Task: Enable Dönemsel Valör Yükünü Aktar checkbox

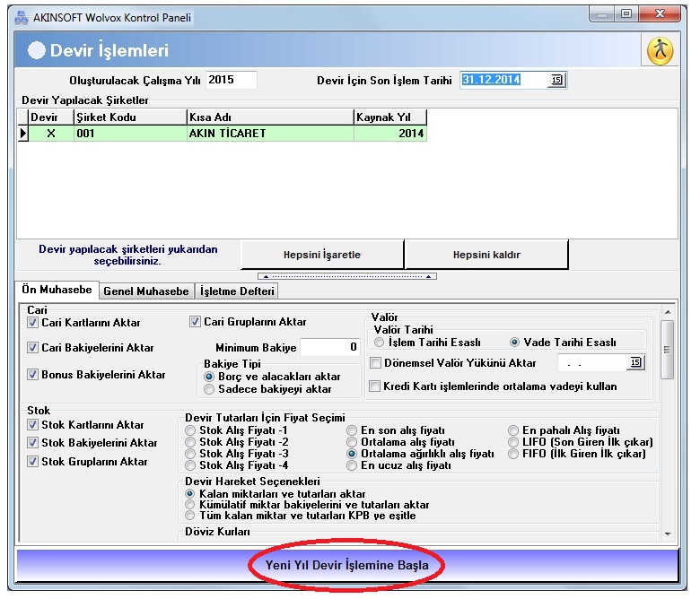Action: (x=375, y=362)
